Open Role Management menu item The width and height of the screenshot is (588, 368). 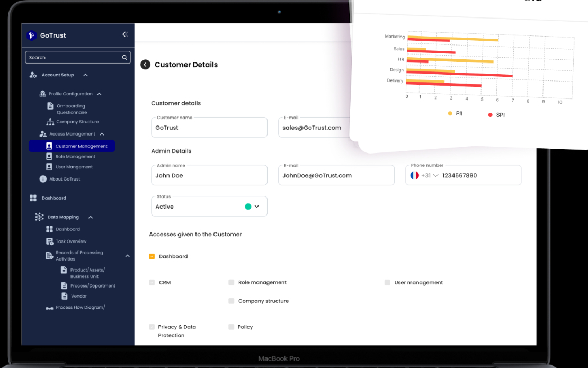click(75, 156)
